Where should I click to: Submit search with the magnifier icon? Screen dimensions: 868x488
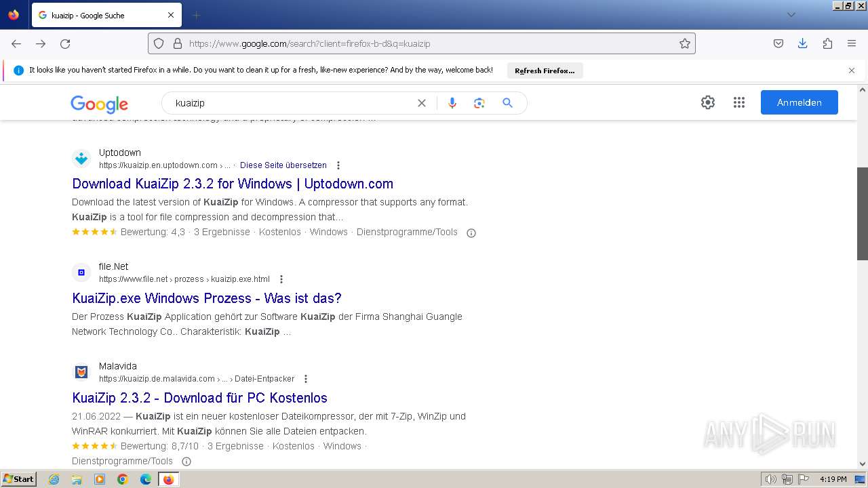(507, 103)
